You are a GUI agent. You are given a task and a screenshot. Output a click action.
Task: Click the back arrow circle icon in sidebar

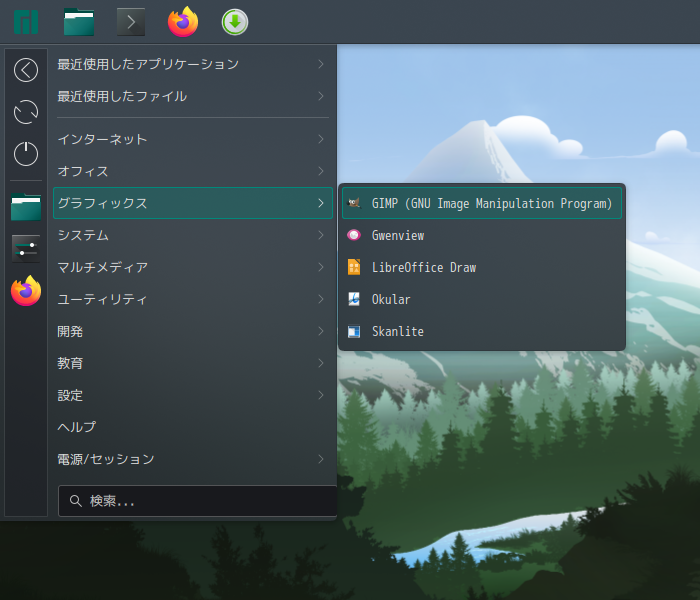26,70
